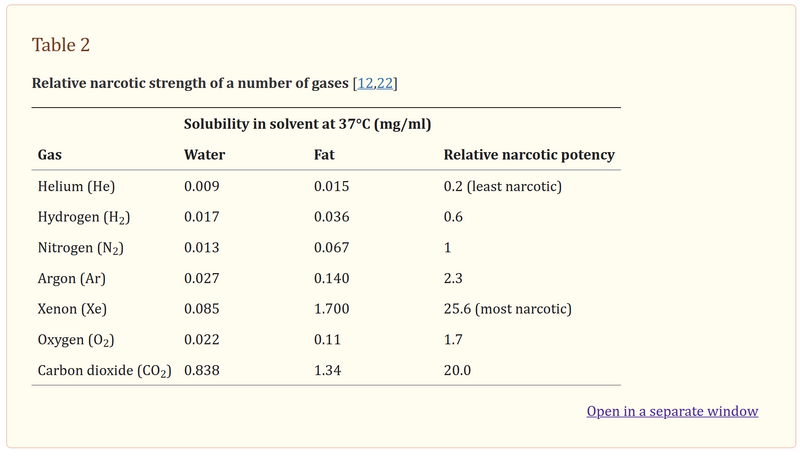800x456 pixels.
Task: Click the 'Carbon dioxide (CO2)' row label
Action: 104,371
